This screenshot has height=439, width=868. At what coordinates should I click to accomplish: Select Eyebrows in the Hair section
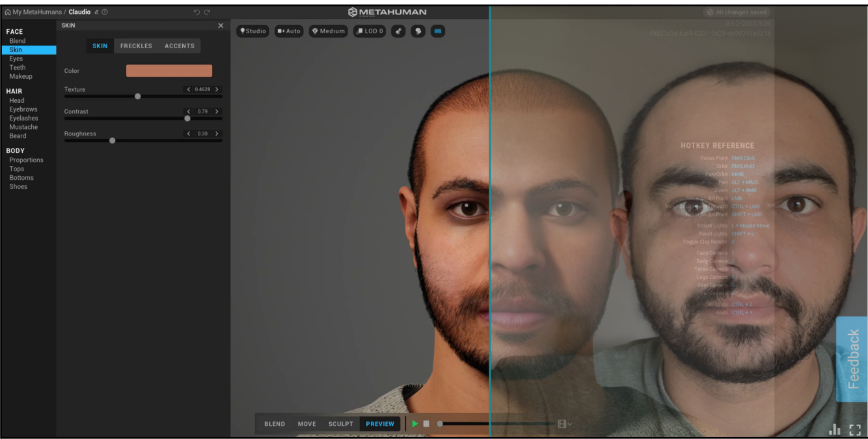coord(23,109)
